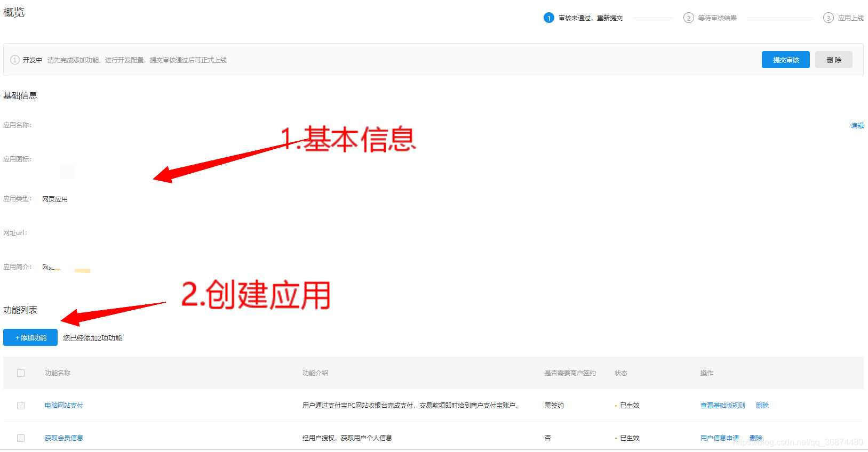Toggle the select-all checkbox in table header

click(21, 373)
